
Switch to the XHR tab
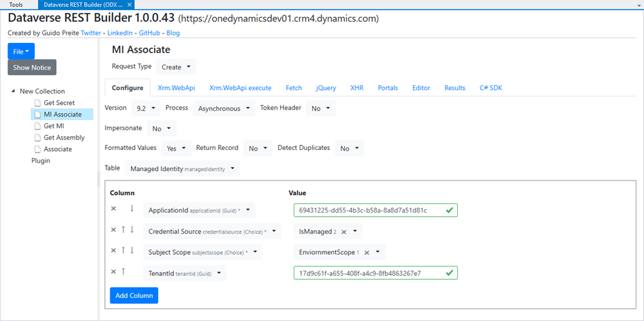click(357, 88)
